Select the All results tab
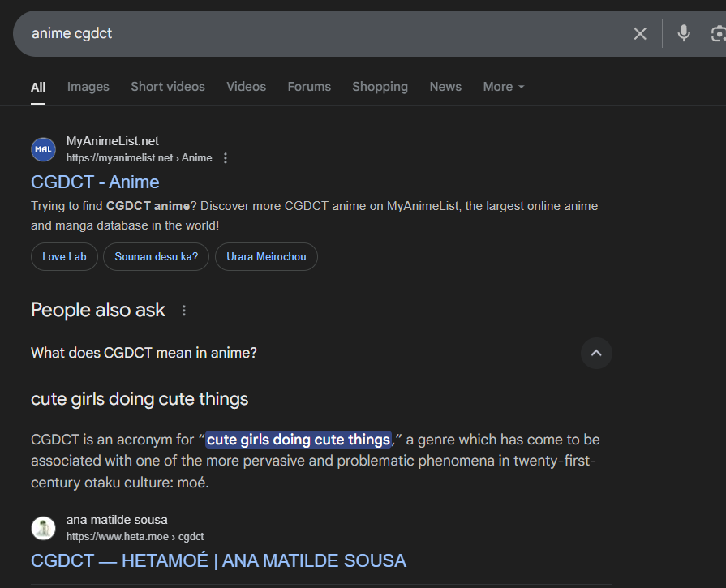This screenshot has width=726, height=588. click(38, 87)
